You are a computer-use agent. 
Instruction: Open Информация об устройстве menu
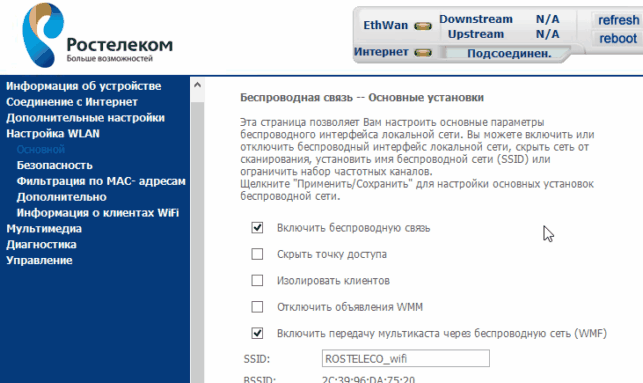(84, 86)
